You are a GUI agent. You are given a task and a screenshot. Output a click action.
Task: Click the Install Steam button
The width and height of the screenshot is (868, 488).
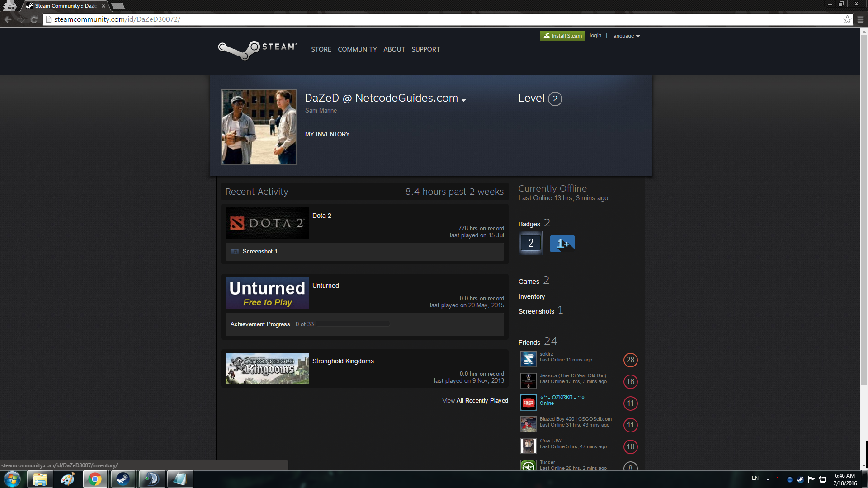click(562, 36)
